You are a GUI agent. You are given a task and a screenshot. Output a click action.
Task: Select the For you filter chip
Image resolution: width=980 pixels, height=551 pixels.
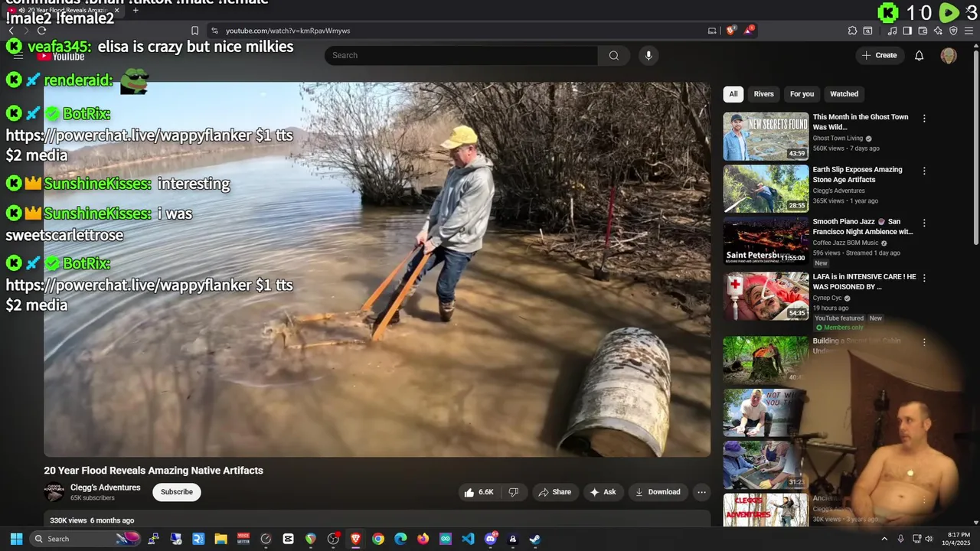(x=802, y=94)
